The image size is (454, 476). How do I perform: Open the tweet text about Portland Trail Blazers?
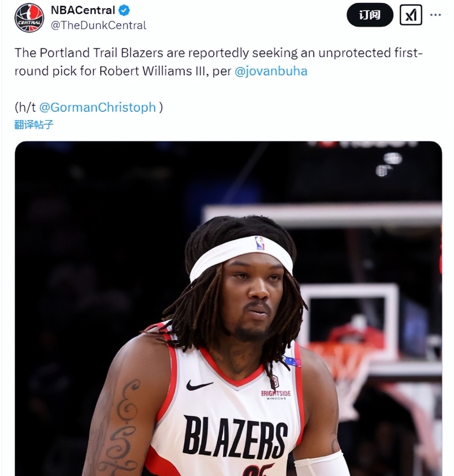[218, 62]
